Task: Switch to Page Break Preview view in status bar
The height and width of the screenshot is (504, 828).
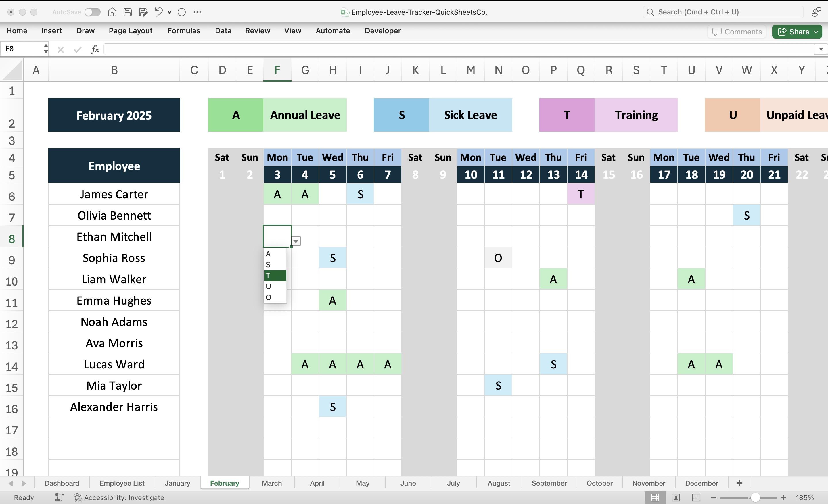Action: tap(696, 497)
